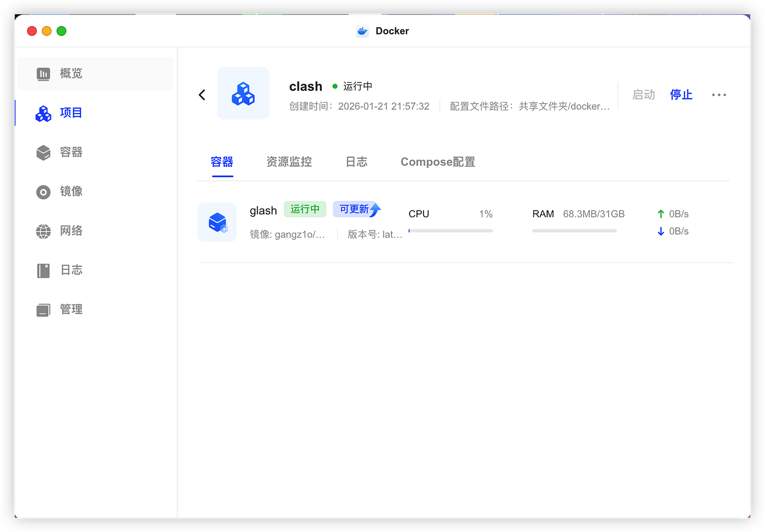Click the RAM usage progress bar
The image size is (765, 532).
pyautogui.click(x=574, y=231)
